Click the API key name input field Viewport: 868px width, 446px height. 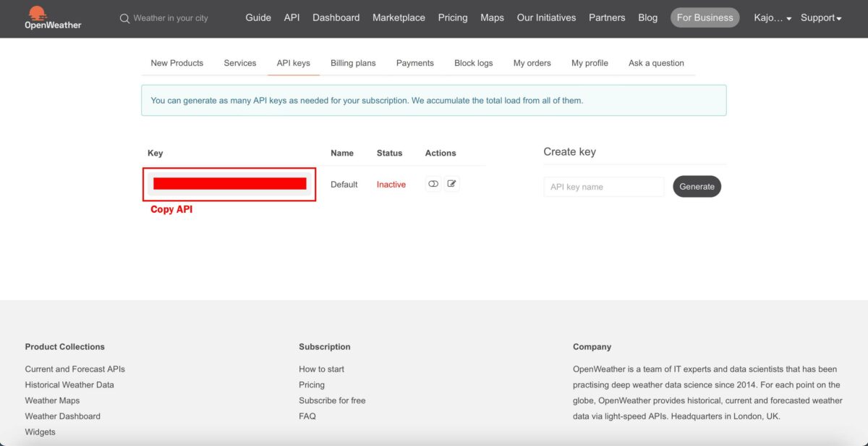point(603,187)
